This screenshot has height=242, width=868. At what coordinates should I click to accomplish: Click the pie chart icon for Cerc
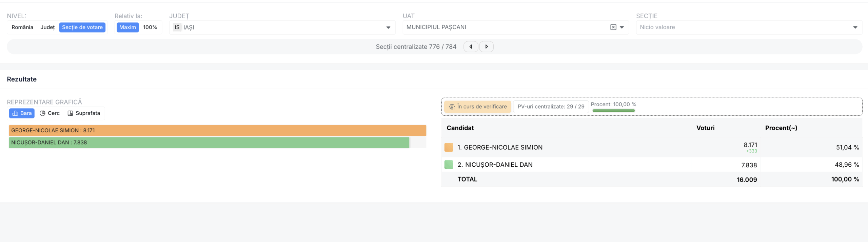pos(43,113)
